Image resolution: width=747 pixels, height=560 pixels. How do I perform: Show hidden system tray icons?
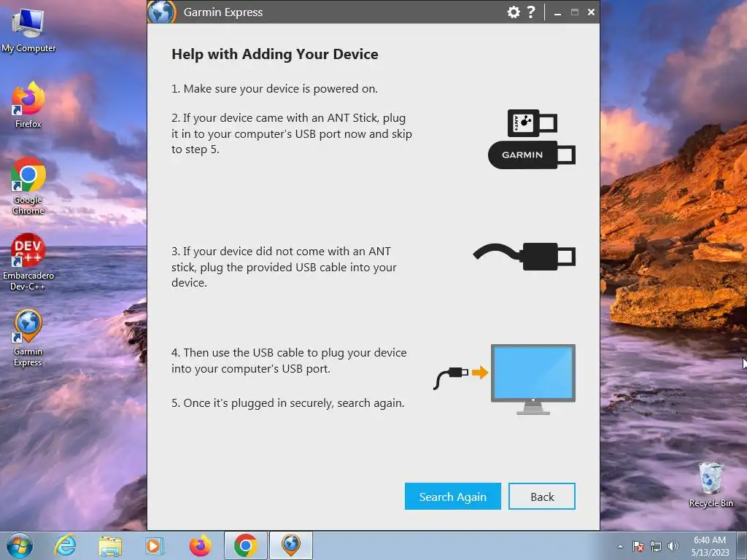pyautogui.click(x=620, y=546)
